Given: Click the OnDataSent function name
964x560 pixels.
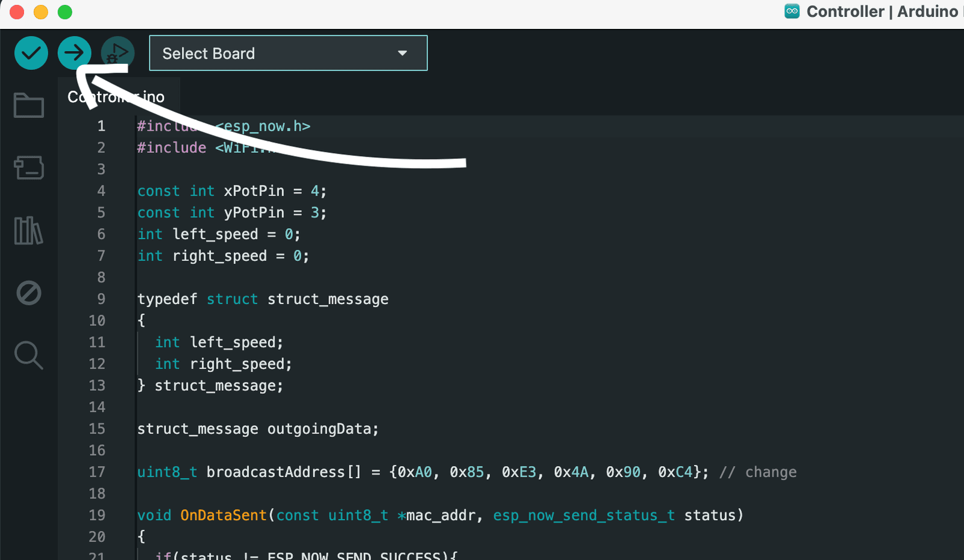Looking at the screenshot, I should point(224,515).
